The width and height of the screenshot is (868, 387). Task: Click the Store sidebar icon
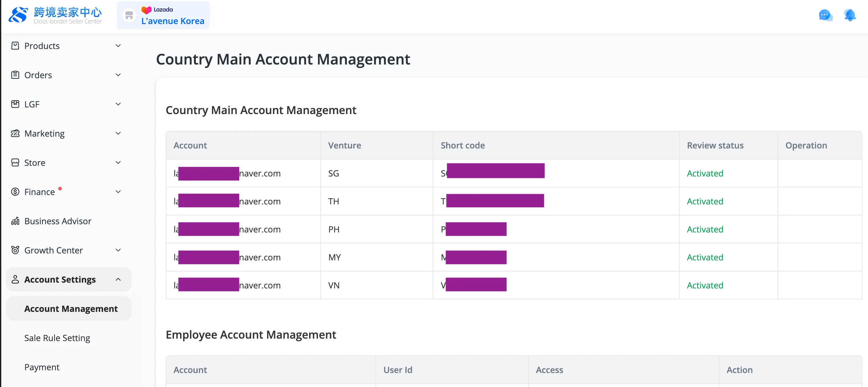pos(15,163)
